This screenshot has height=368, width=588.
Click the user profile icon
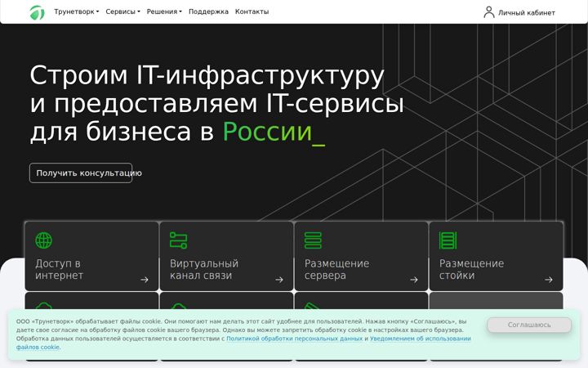tap(488, 12)
